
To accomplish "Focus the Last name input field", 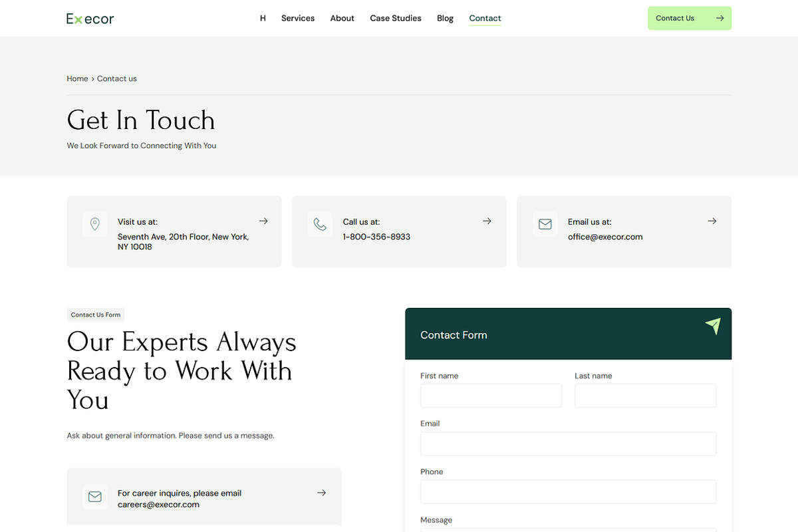I will [x=645, y=396].
